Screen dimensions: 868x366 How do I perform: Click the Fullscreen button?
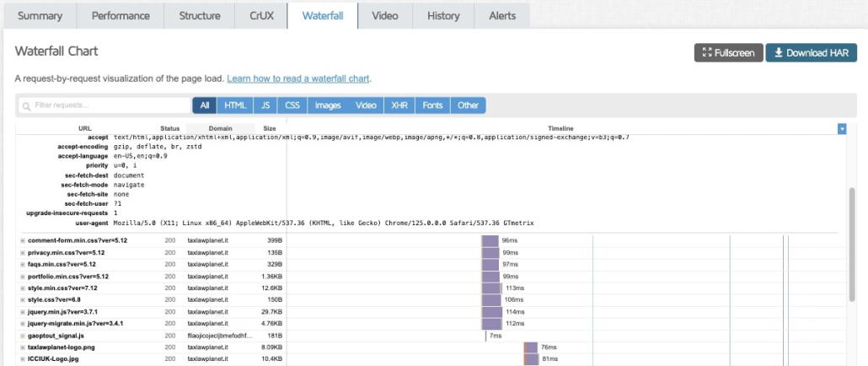728,53
